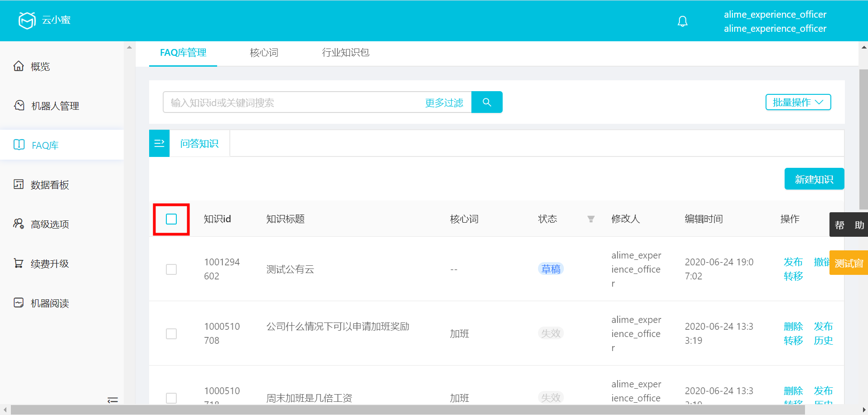Click 转移 for 测试公有云
The height and width of the screenshot is (415, 868).
pos(793,276)
